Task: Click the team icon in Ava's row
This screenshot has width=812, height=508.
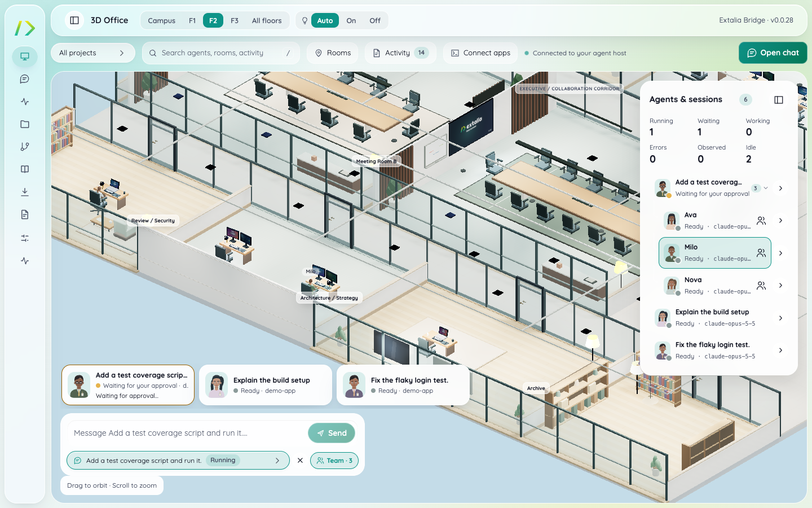Action: point(761,221)
